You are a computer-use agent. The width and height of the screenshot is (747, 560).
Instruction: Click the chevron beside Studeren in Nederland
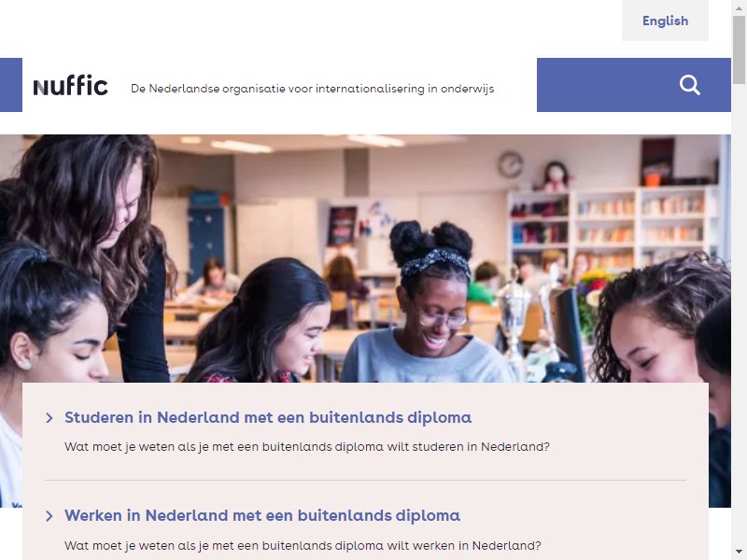tap(49, 418)
